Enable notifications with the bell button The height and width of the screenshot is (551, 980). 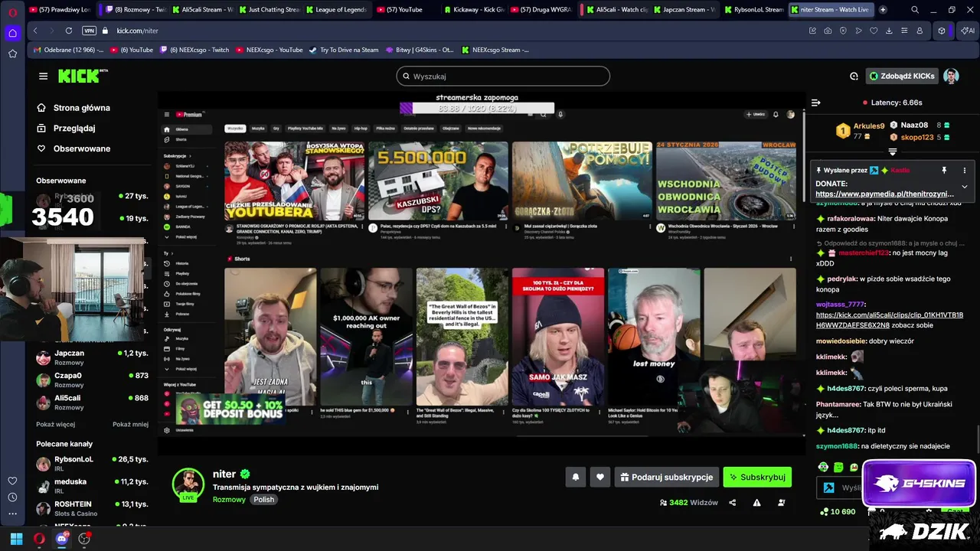point(576,477)
